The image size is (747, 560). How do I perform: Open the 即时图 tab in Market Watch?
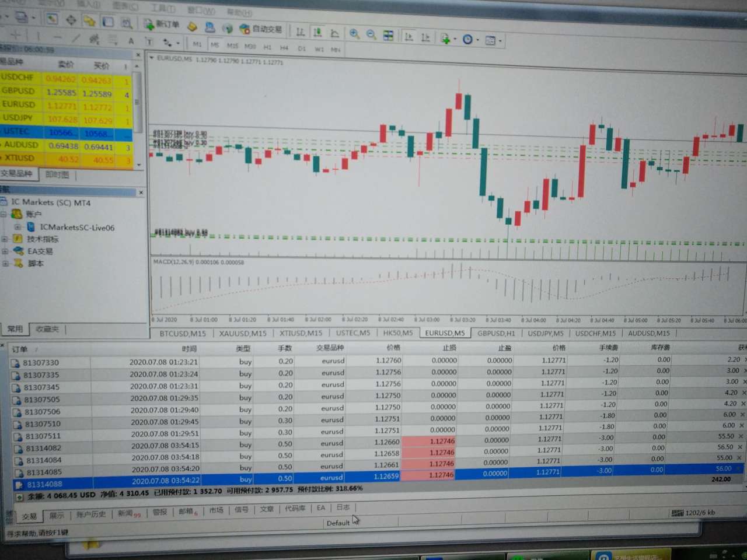tap(57, 174)
